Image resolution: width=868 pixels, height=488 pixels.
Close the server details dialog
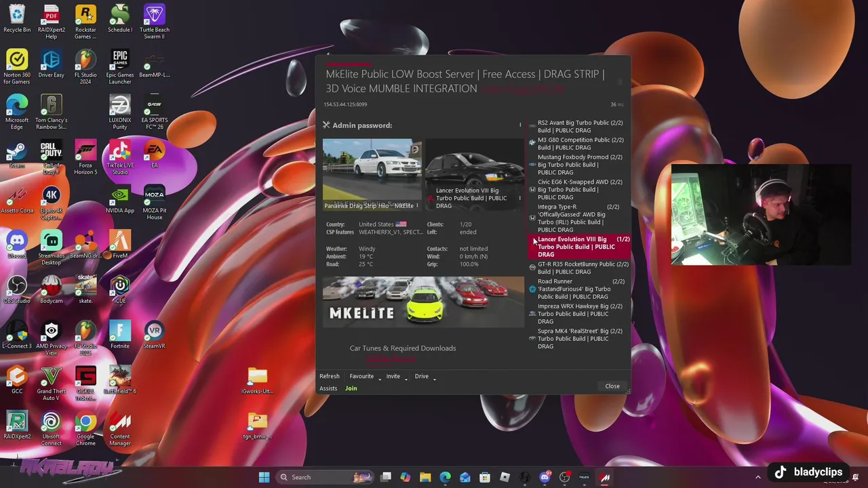coord(612,386)
